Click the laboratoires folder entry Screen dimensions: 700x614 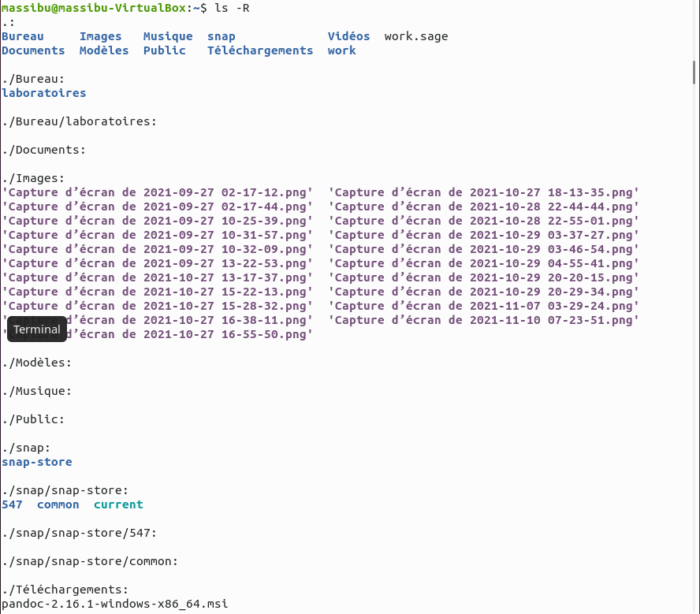pyautogui.click(x=44, y=93)
